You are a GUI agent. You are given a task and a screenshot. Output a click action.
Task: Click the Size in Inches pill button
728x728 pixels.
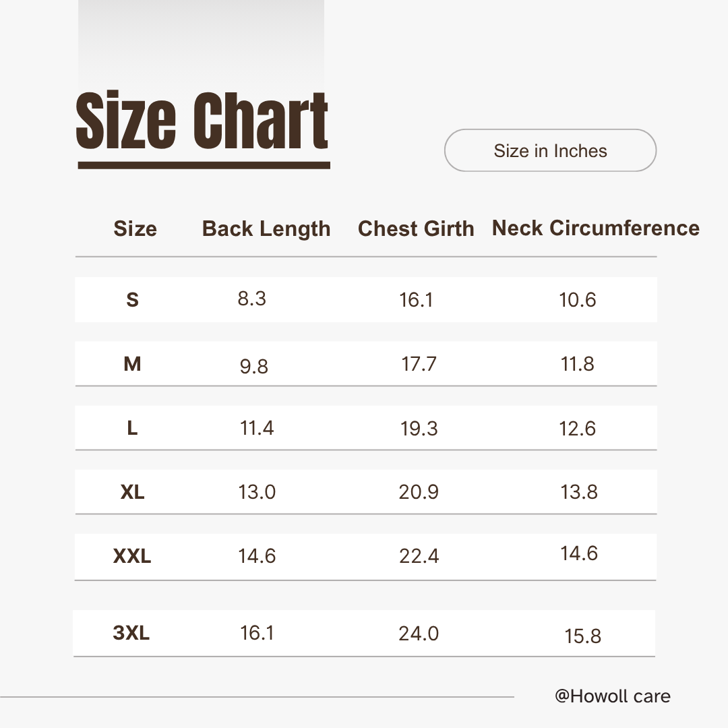pos(550,150)
